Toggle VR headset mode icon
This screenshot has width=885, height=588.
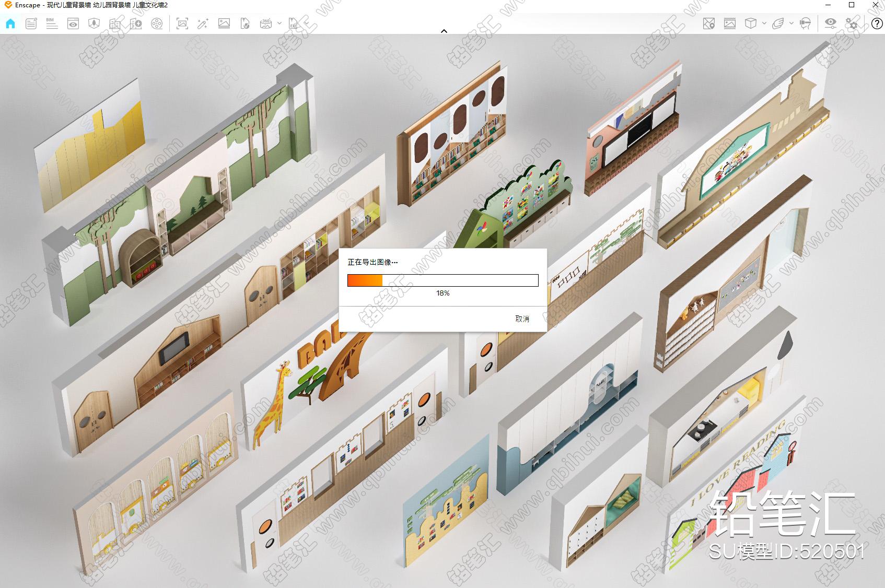coord(805,23)
